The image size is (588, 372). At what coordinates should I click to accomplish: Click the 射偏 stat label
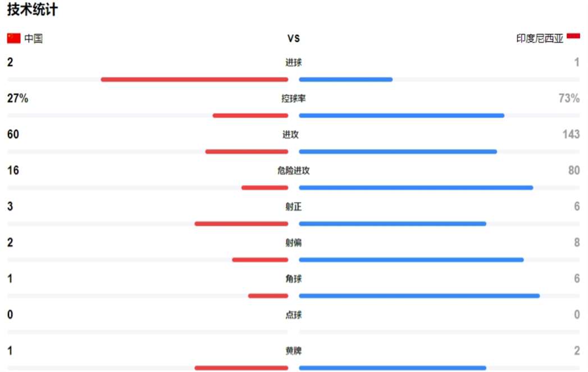(294, 242)
